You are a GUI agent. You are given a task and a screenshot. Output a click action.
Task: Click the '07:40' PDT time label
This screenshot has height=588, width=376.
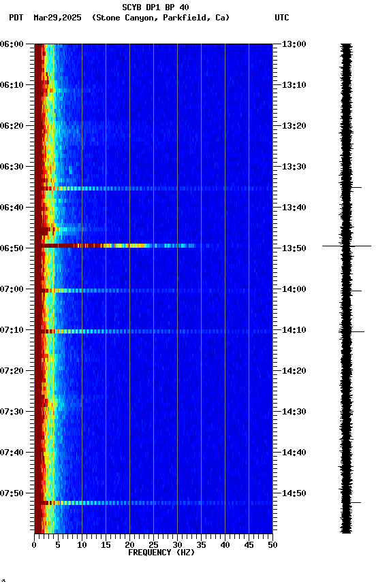click(x=12, y=453)
